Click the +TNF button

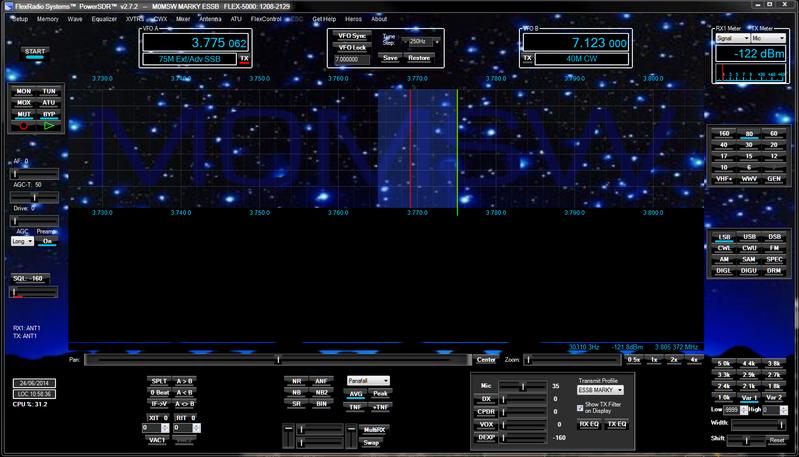(x=381, y=407)
